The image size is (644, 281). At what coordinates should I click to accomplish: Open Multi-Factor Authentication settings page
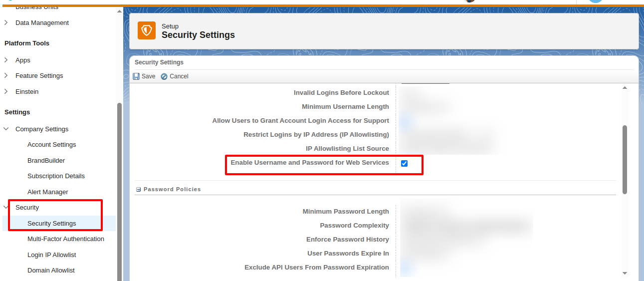point(66,239)
